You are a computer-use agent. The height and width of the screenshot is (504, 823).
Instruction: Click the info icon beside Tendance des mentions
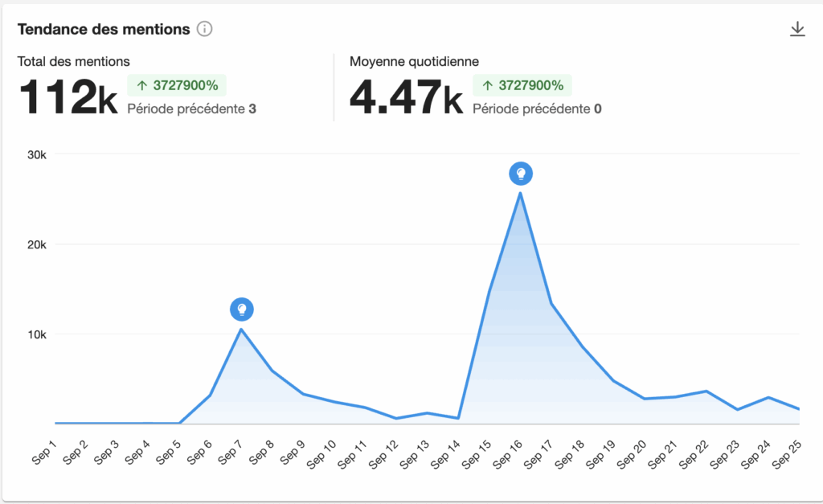click(204, 30)
